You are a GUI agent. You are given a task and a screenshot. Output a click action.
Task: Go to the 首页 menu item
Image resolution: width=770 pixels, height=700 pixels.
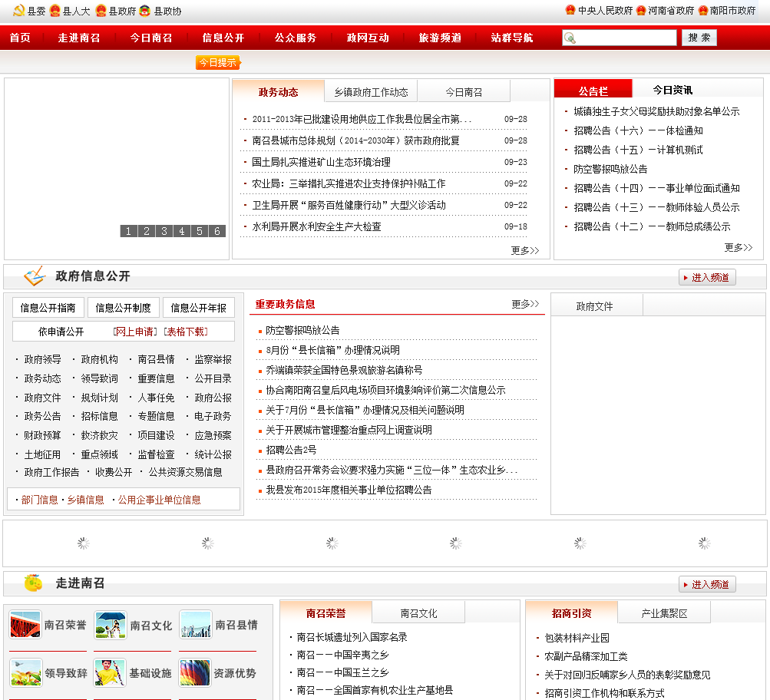[x=20, y=38]
